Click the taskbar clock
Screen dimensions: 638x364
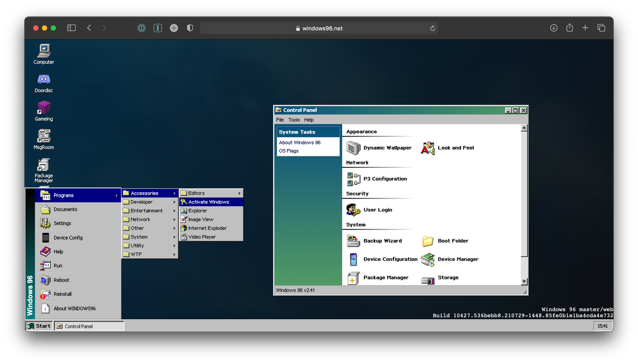pos(603,326)
